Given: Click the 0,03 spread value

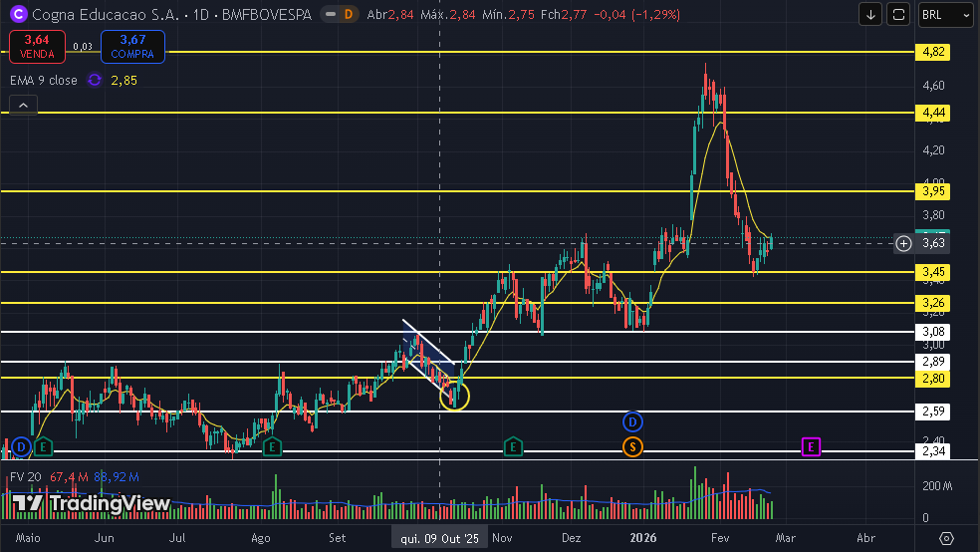Looking at the screenshot, I should pos(83,47).
